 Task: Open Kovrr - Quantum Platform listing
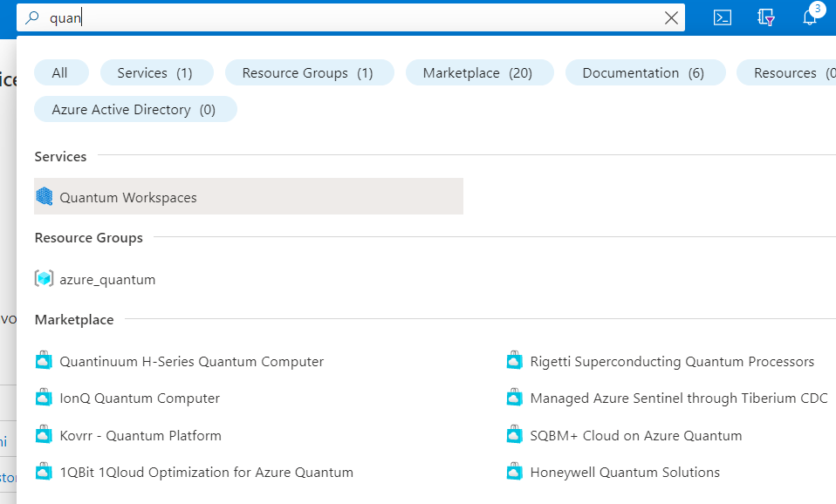coord(140,435)
